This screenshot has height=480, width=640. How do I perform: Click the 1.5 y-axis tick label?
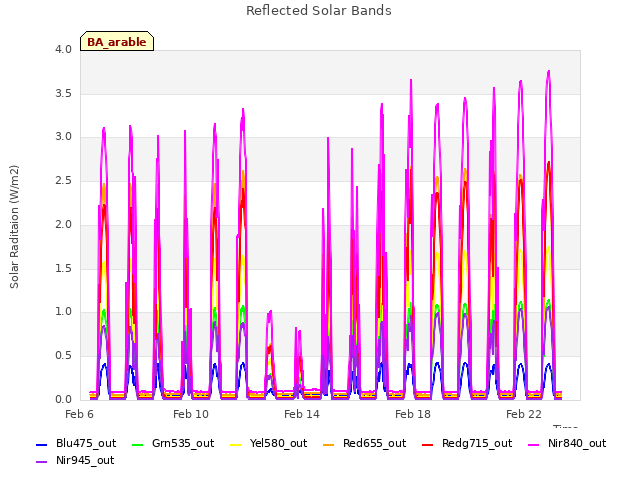[64, 268]
